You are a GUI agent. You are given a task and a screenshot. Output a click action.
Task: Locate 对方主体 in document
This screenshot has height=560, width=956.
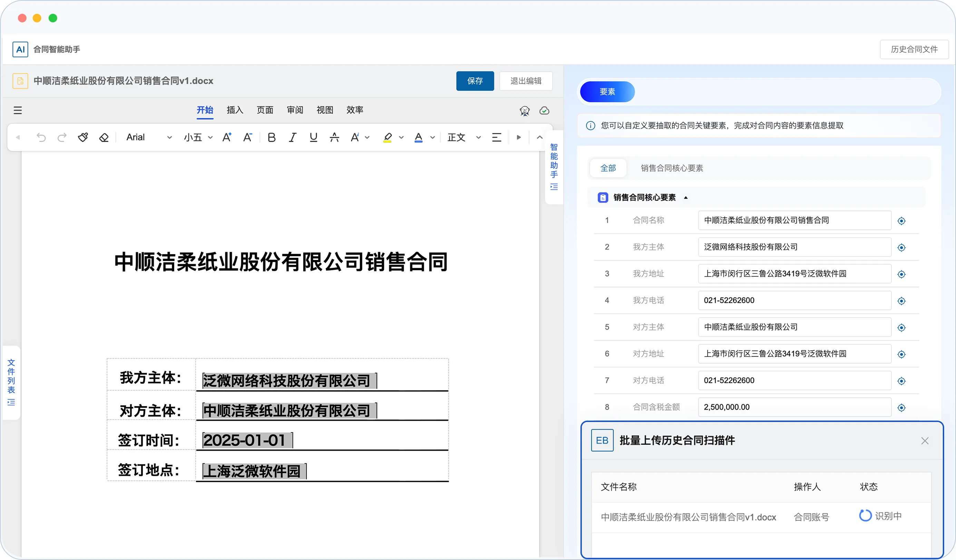coord(901,327)
